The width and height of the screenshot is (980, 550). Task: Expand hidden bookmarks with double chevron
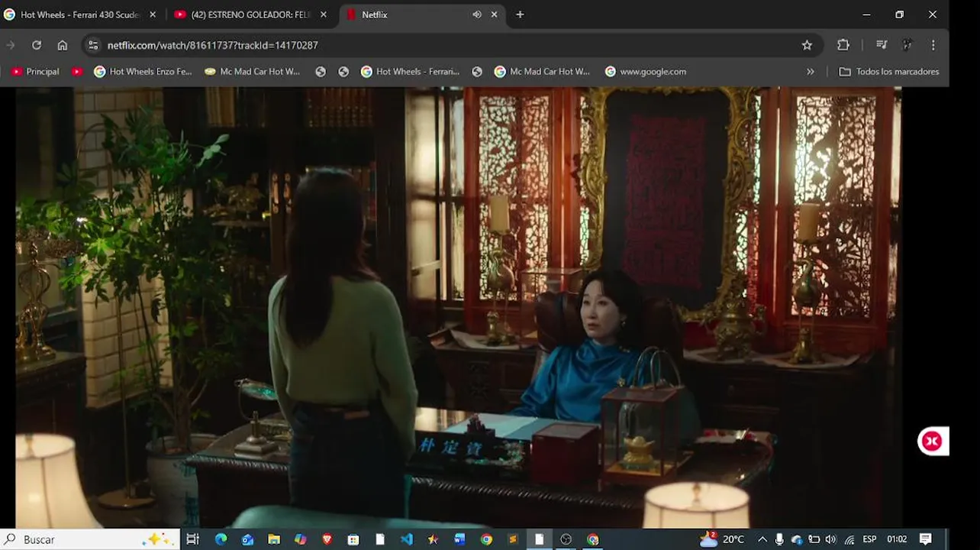[811, 71]
